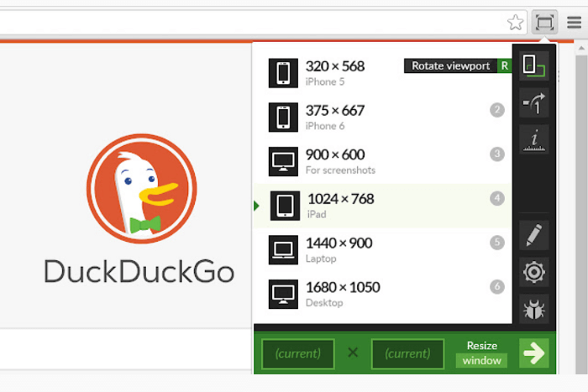Click the Laptop preset icon
The height and width of the screenshot is (392, 588).
coord(283,250)
